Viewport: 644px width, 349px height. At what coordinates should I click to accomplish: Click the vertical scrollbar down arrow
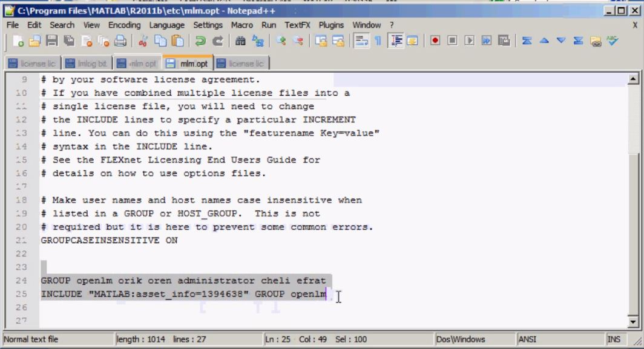point(634,323)
